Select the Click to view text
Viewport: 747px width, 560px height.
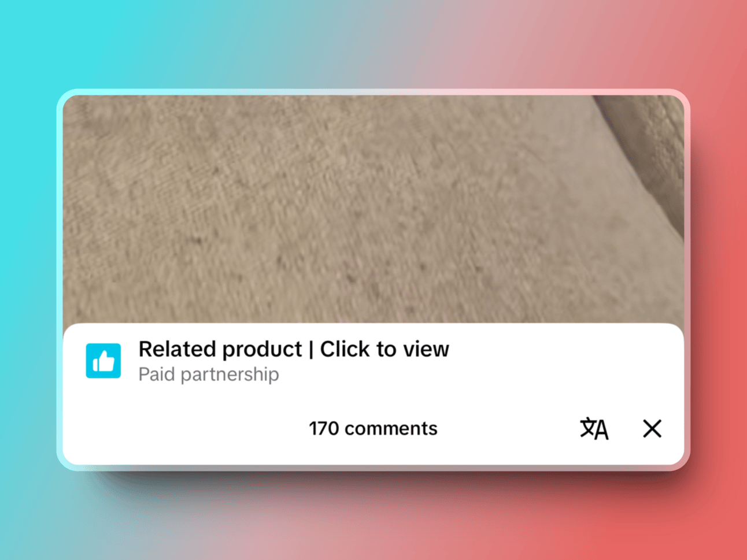tap(384, 349)
